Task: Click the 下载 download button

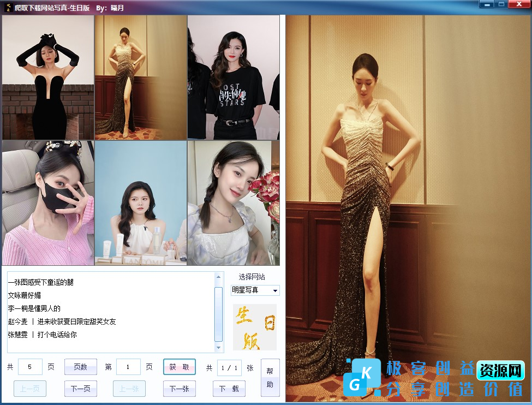Action: tap(229, 389)
